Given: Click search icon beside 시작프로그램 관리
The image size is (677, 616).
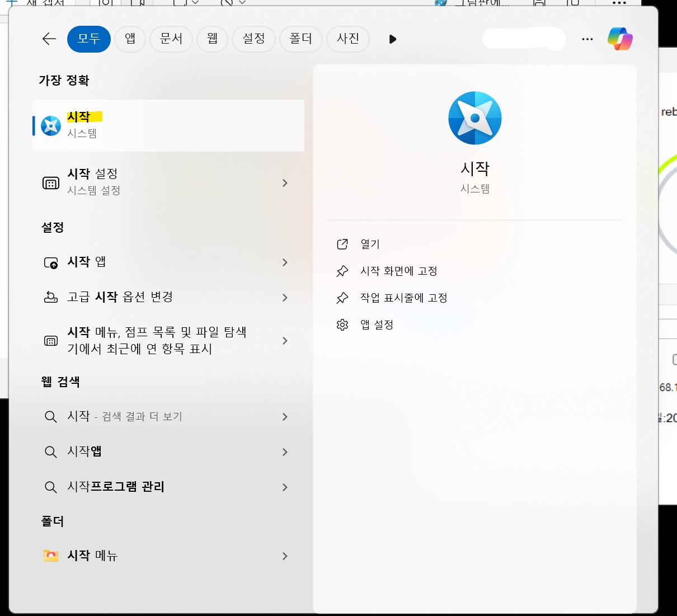Looking at the screenshot, I should pos(50,487).
